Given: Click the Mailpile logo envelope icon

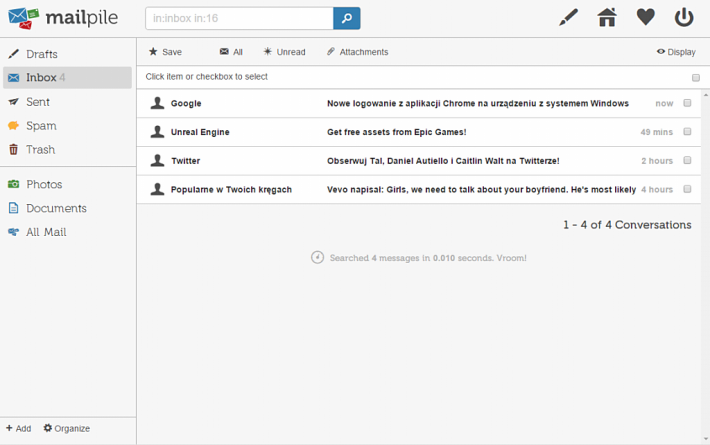Looking at the screenshot, I should [23, 18].
